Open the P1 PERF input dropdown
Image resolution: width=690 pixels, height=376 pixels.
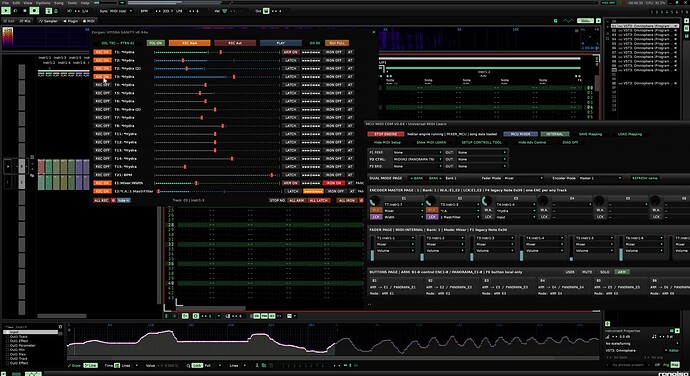click(417, 152)
